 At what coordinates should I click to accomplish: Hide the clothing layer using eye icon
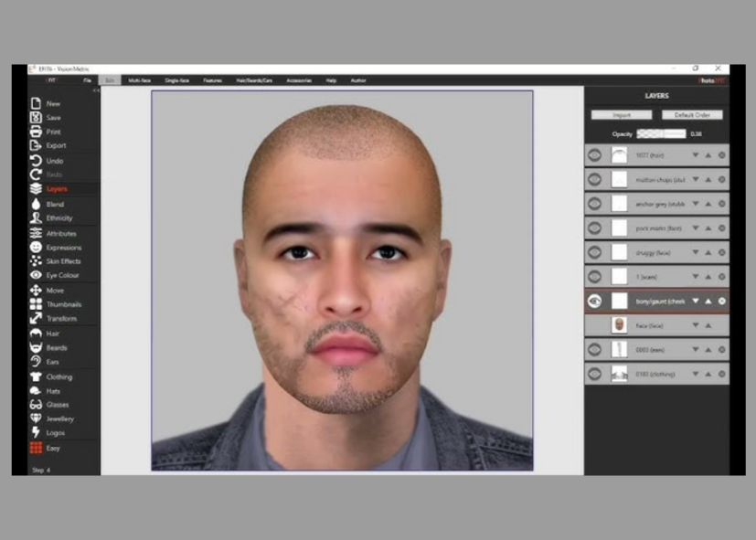tap(594, 374)
